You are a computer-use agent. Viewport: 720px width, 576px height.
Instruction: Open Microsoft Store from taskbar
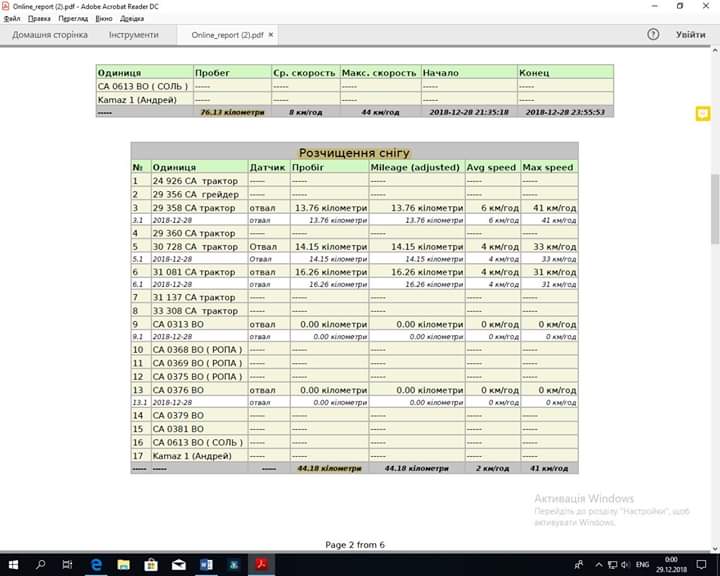151,565
